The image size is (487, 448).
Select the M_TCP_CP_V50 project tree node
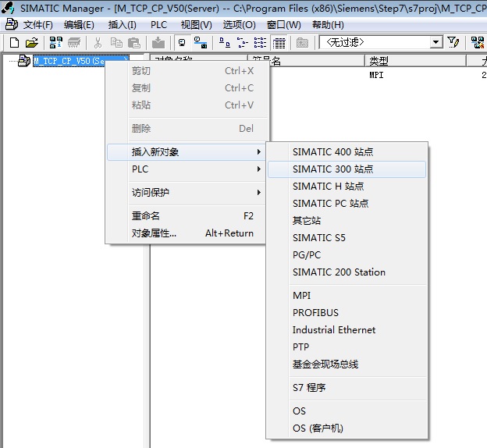69,61
